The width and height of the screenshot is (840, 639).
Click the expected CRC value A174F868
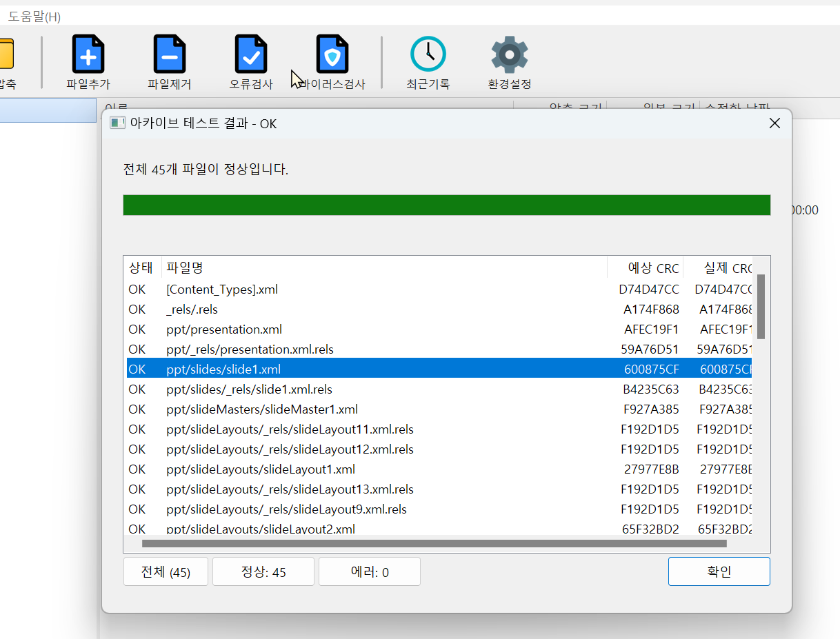pyautogui.click(x=651, y=310)
